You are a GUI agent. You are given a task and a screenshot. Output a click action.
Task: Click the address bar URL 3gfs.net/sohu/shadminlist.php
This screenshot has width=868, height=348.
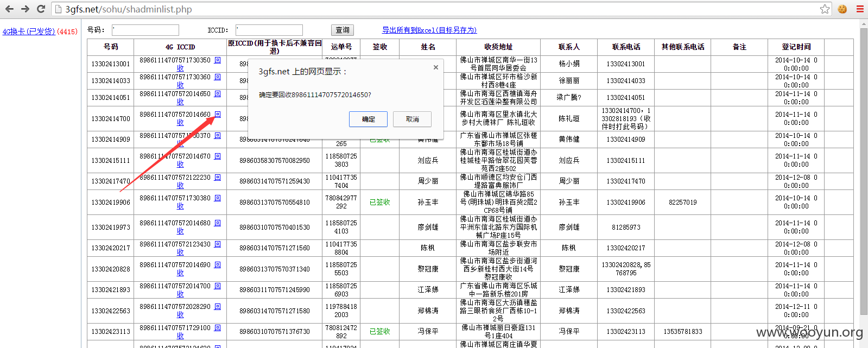pyautogui.click(x=129, y=9)
